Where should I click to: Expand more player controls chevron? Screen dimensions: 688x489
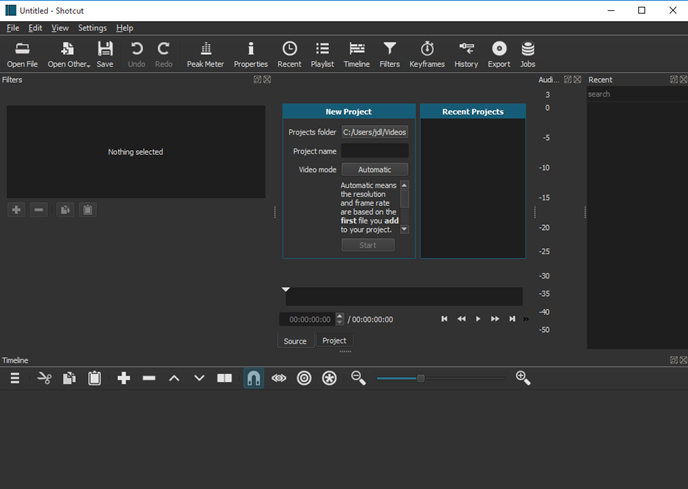(x=526, y=319)
